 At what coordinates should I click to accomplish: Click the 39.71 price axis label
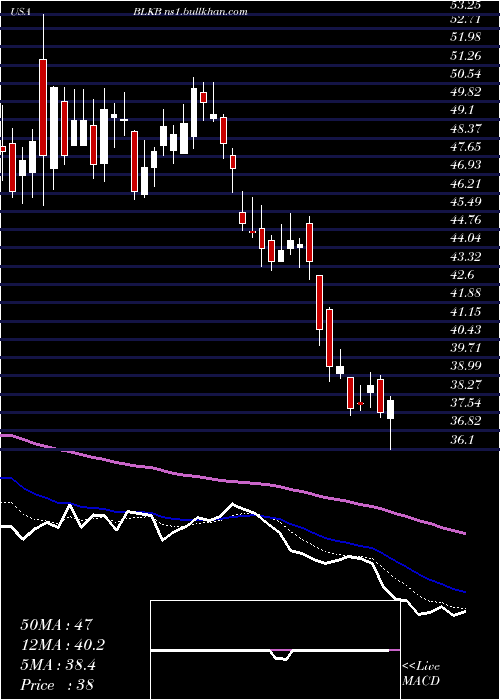coord(465,348)
